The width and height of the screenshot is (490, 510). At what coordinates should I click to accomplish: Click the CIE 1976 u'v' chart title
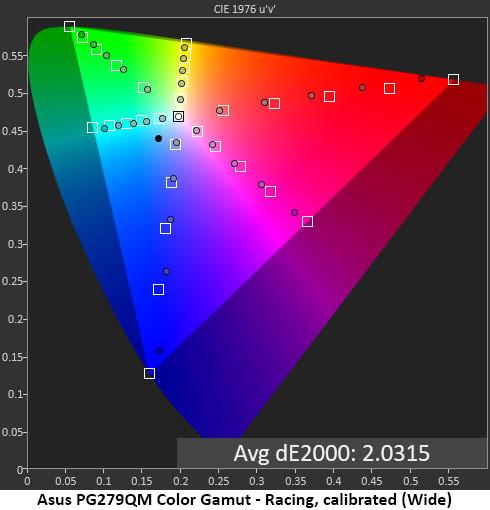click(x=245, y=9)
